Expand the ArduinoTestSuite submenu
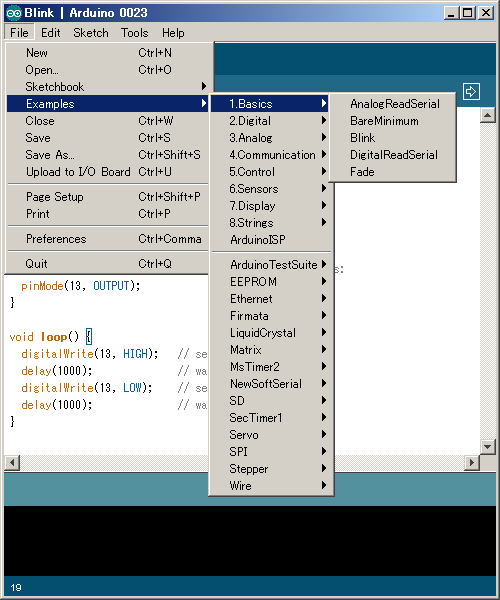Viewport: 500px width, 600px height. click(271, 265)
